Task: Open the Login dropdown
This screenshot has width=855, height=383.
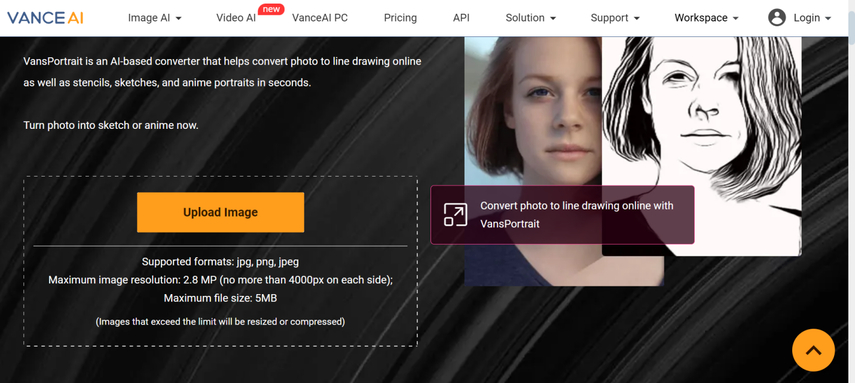Action: [x=812, y=18]
